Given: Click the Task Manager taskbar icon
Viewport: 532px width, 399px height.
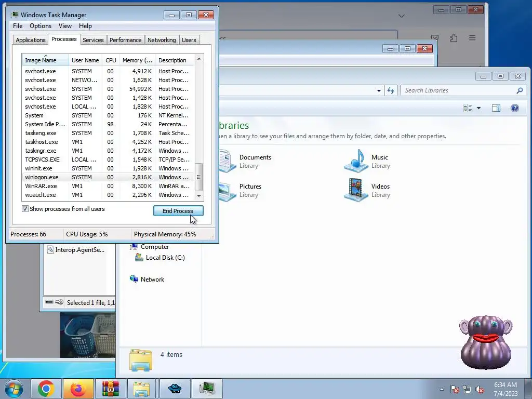Looking at the screenshot, I should (207, 389).
